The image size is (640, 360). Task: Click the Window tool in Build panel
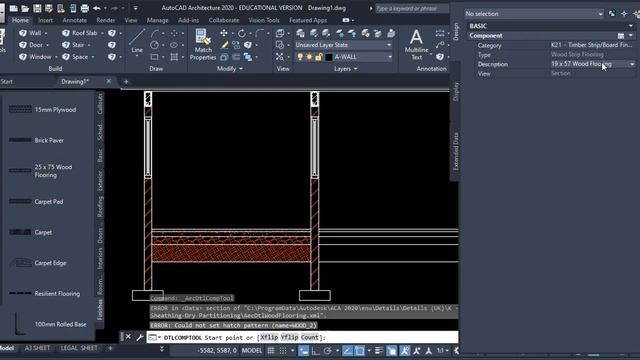click(36, 57)
